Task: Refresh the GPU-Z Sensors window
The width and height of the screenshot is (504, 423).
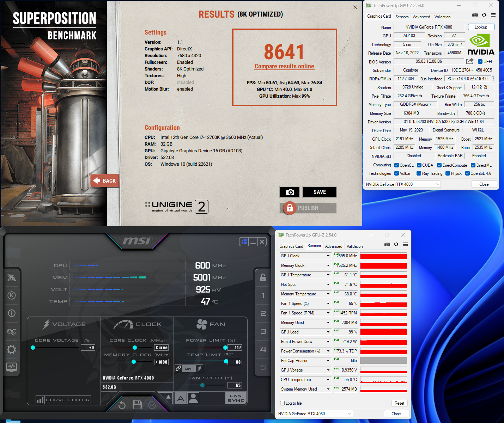Action: pos(396,244)
